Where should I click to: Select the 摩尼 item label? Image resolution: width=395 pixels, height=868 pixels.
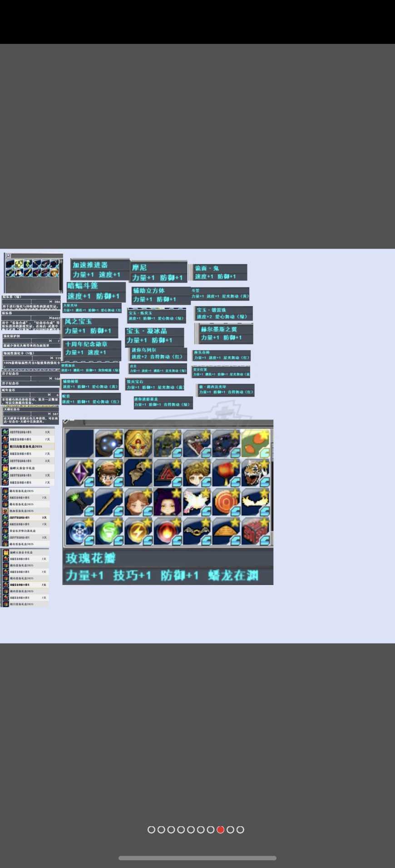click(139, 268)
